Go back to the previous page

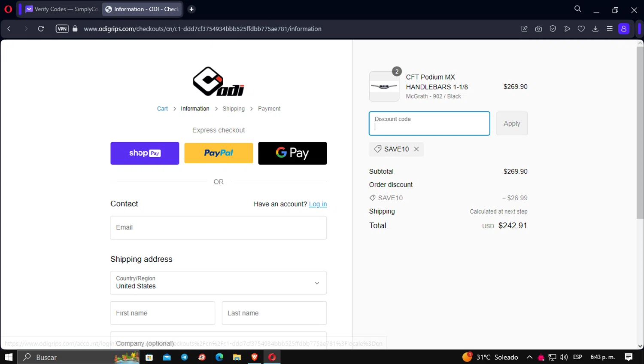pos(9,29)
